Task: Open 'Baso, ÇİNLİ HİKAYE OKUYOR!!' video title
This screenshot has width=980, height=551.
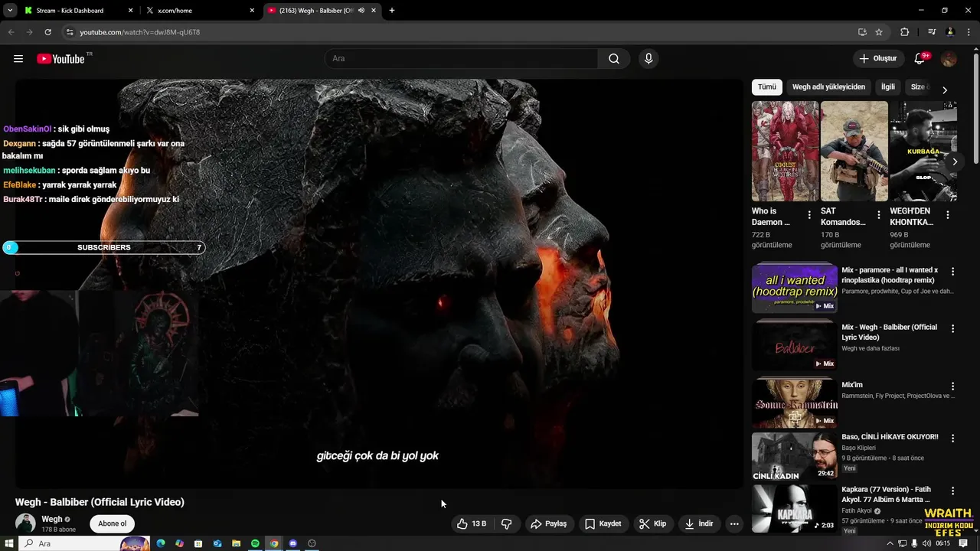Action: [x=890, y=437]
